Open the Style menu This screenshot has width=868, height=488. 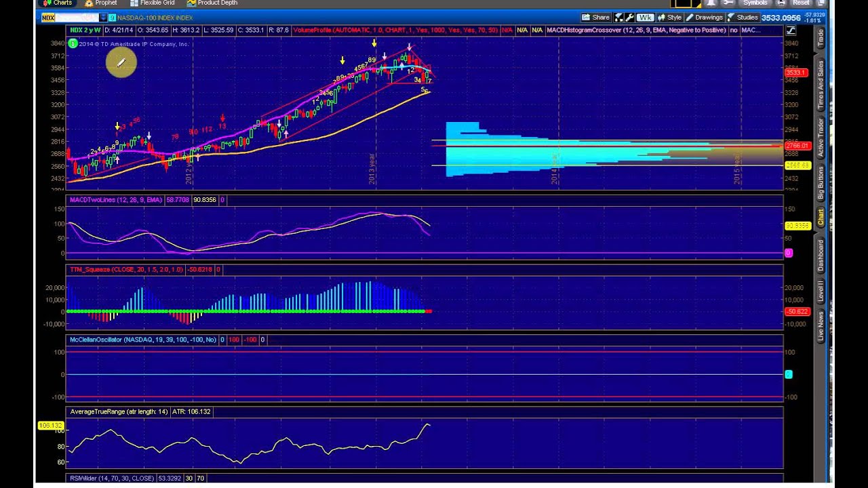pyautogui.click(x=669, y=18)
